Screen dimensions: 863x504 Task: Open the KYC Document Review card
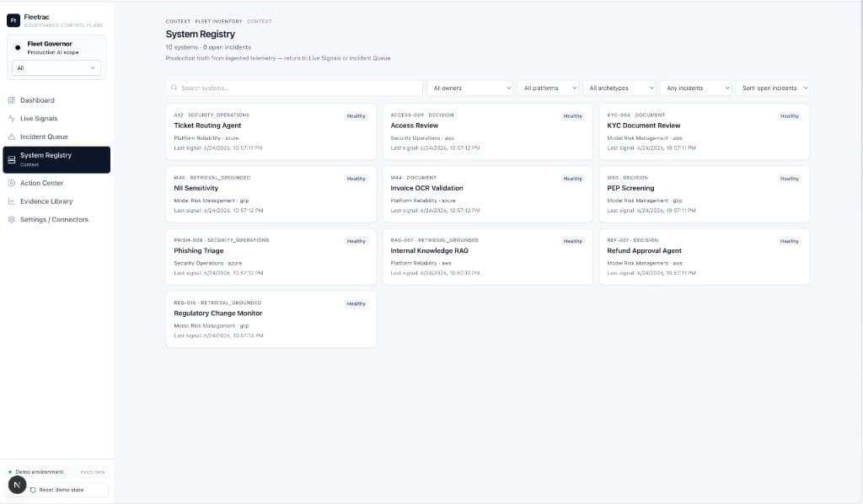tap(704, 131)
